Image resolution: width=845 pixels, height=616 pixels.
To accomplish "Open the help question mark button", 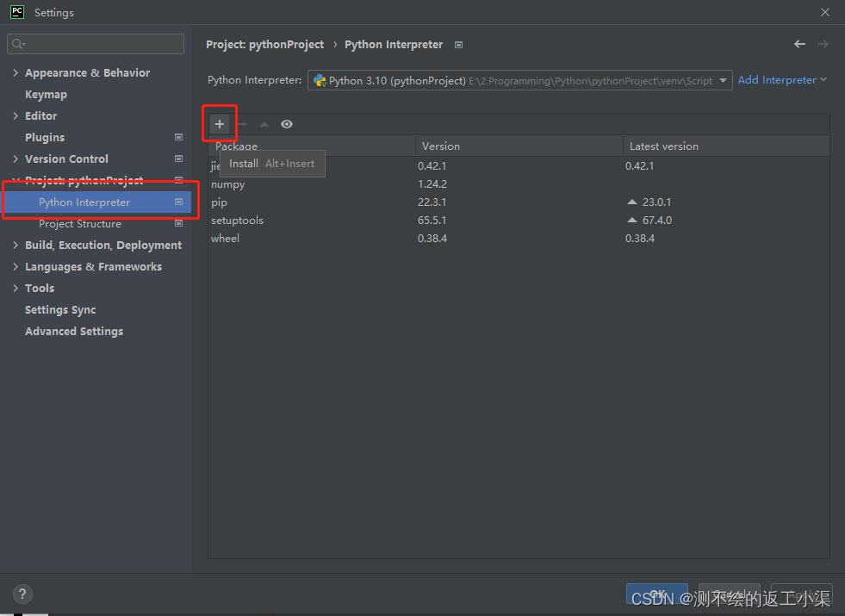I will (x=22, y=594).
